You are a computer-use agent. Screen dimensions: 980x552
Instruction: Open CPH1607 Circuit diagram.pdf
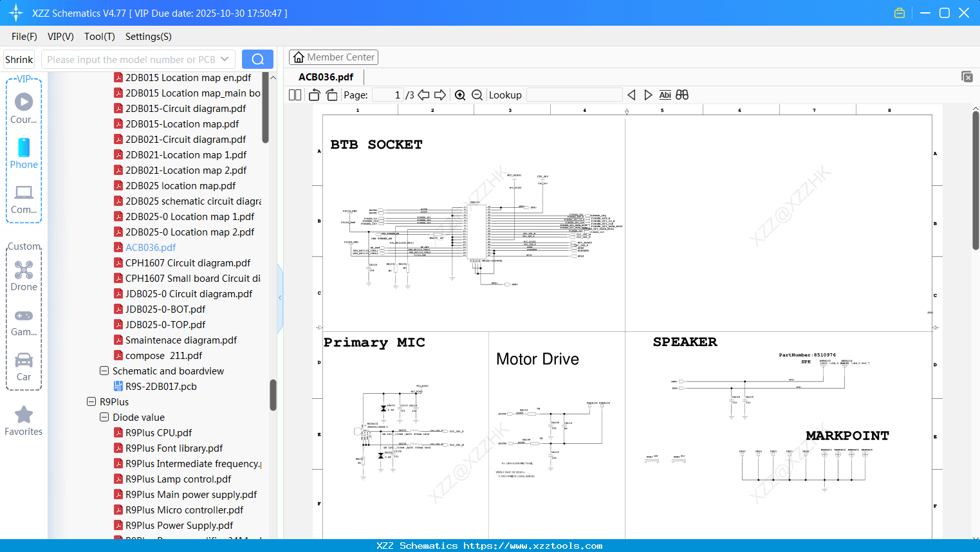[x=188, y=263]
